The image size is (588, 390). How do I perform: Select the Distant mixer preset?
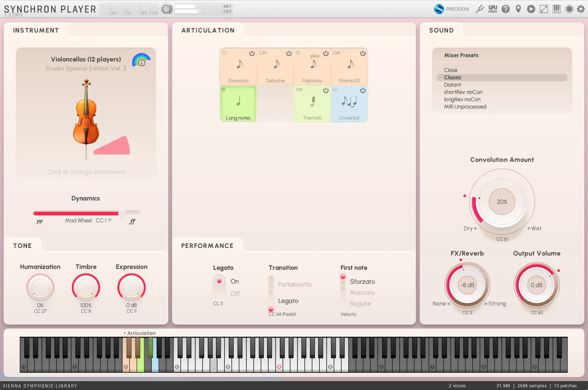[x=453, y=85]
